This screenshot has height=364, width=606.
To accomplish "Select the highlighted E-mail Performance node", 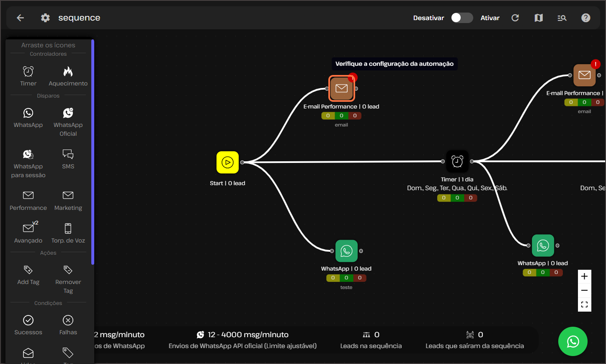I will point(341,88).
